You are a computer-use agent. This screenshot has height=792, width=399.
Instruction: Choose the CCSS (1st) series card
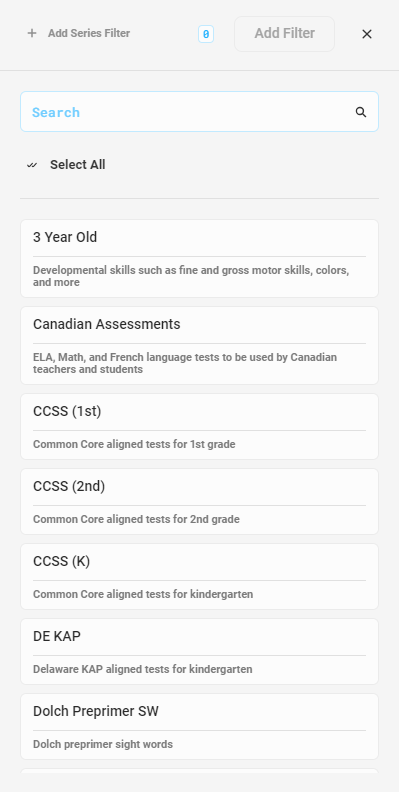[200, 427]
